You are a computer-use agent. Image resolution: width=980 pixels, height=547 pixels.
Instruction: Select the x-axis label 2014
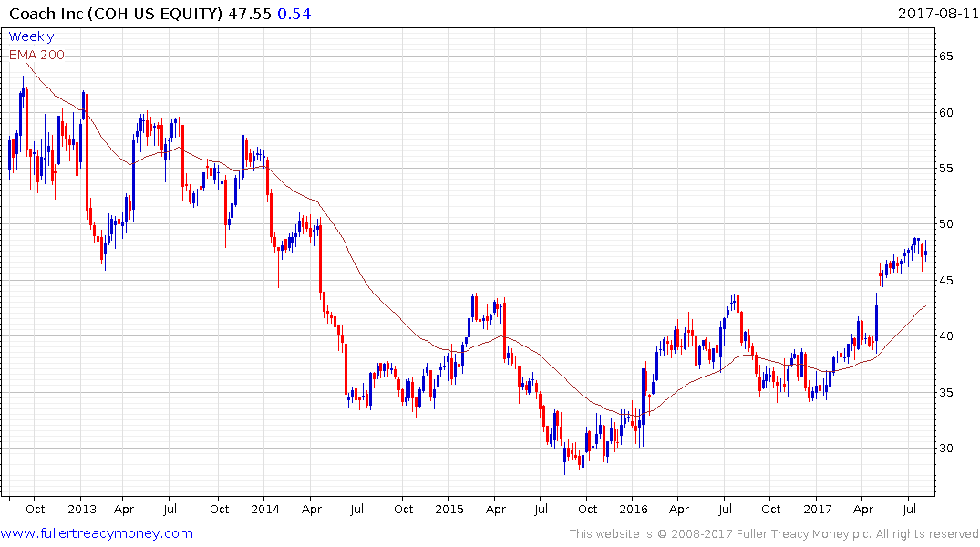coord(265,509)
